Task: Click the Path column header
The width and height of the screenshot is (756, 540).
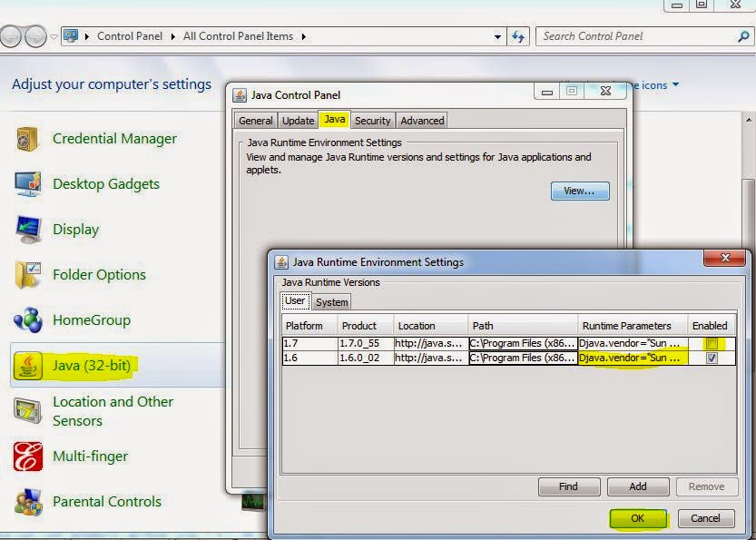Action: click(523, 326)
